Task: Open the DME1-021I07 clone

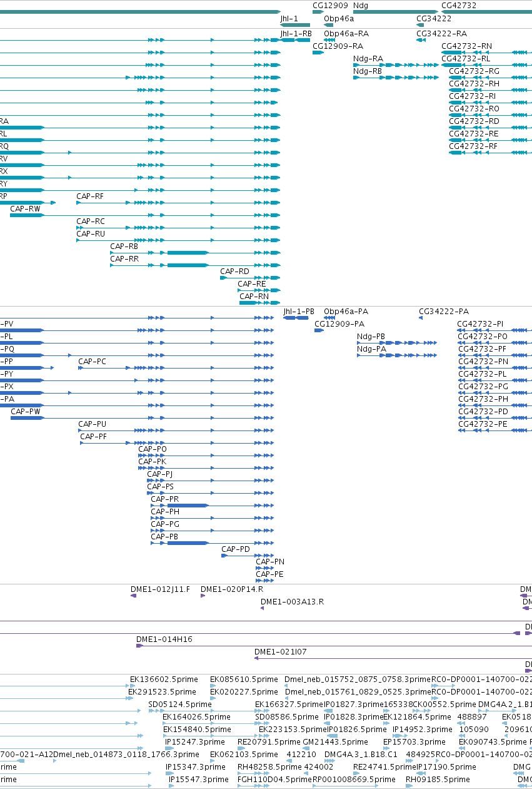Action: click(393, 658)
